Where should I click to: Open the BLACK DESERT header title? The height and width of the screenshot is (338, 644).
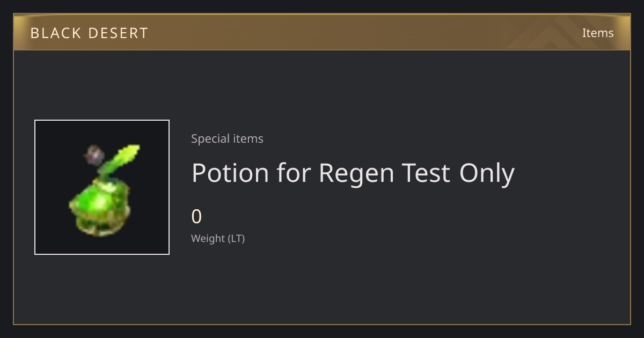89,33
